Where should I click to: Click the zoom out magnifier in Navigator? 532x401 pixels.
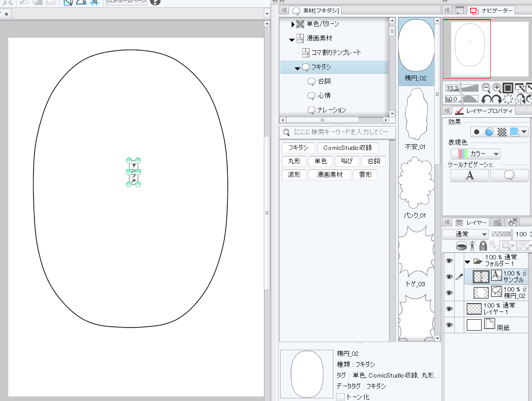click(x=486, y=88)
